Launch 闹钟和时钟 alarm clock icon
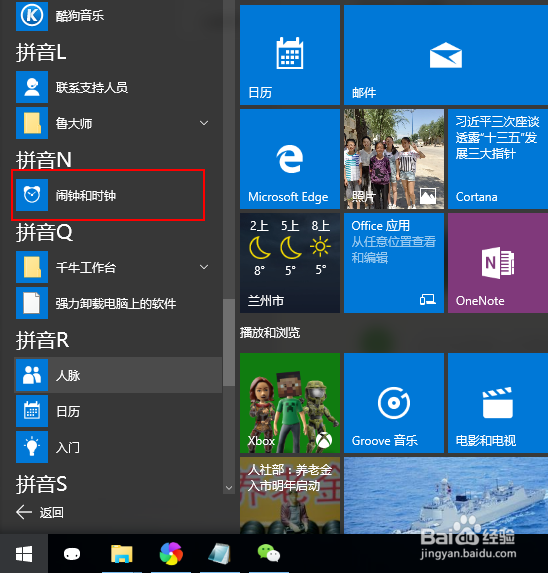The image size is (548, 573). pyautogui.click(x=32, y=195)
